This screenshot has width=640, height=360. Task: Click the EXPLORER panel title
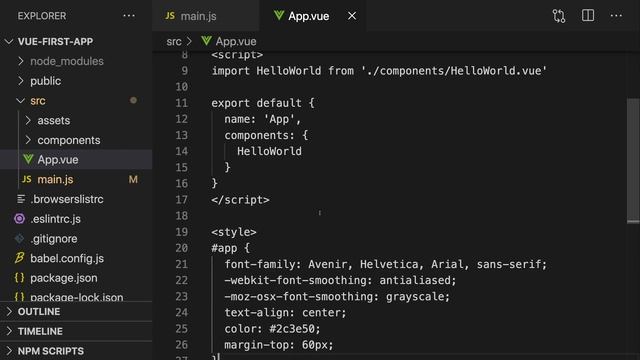(42, 16)
